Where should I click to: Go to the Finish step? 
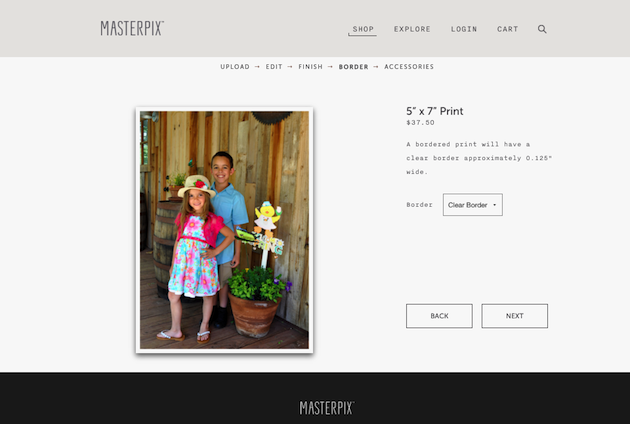tap(311, 67)
